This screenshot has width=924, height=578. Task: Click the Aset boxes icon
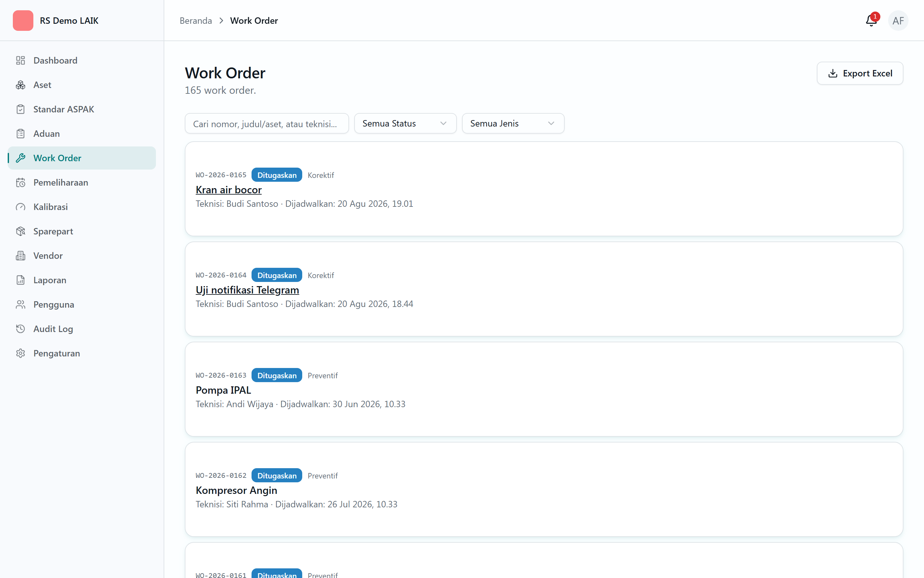(21, 85)
